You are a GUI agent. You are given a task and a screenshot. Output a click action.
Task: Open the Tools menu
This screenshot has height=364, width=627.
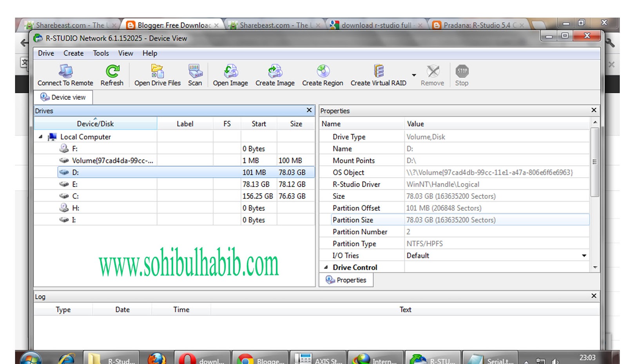tap(101, 53)
